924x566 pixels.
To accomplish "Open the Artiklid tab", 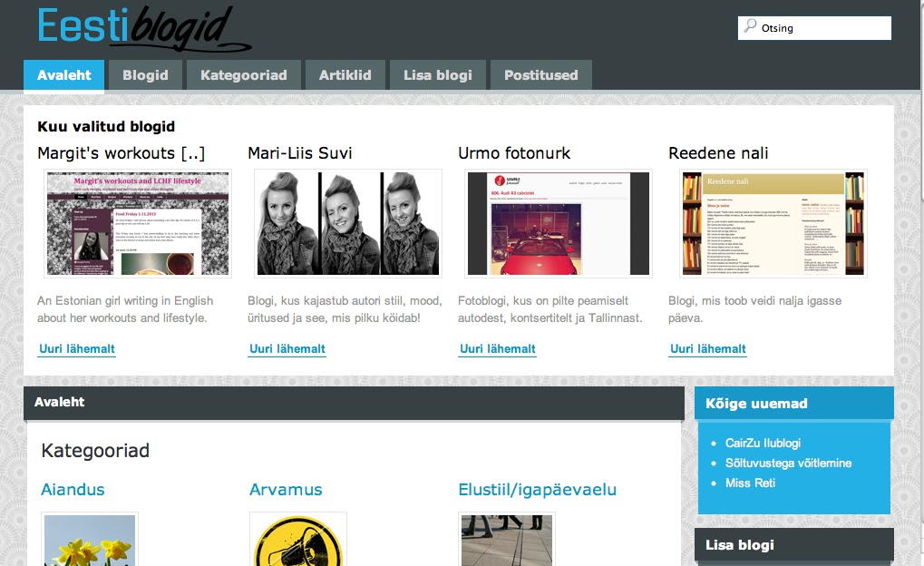I will (345, 75).
